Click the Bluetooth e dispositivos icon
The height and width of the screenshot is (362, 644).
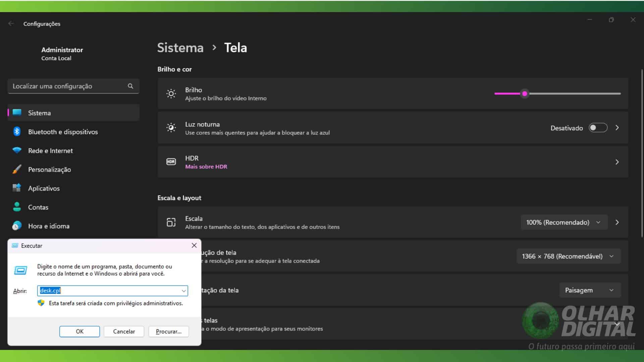(17, 132)
